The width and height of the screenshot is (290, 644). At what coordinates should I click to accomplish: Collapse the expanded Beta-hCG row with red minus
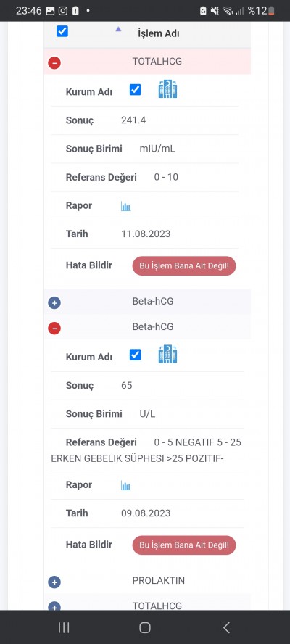click(x=54, y=328)
